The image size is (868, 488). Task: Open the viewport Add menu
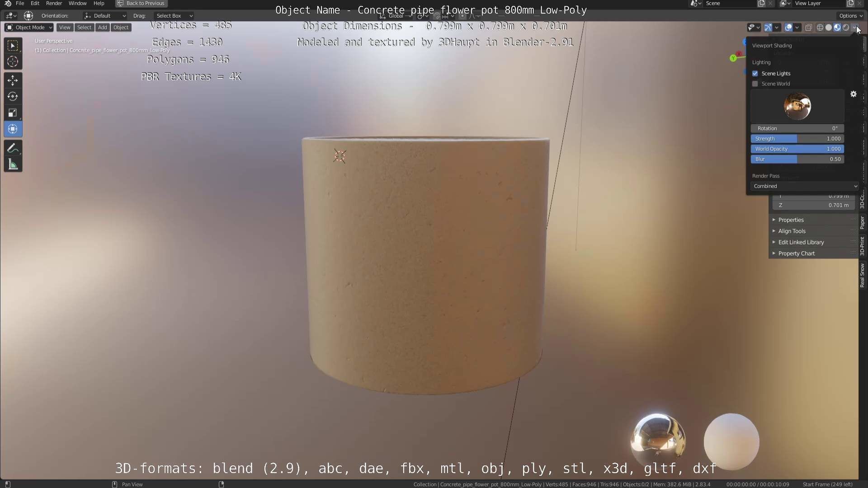click(103, 28)
